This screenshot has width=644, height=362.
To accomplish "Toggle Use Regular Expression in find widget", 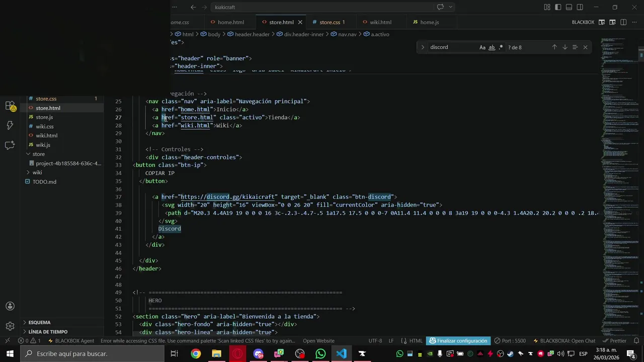I will pos(501,47).
